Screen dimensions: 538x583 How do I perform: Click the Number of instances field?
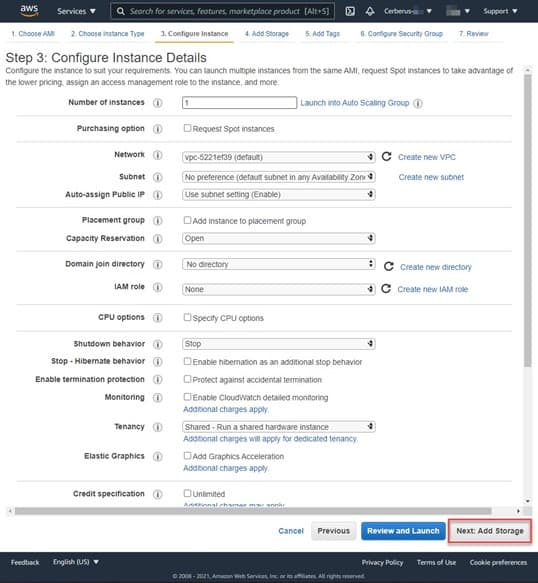tap(239, 103)
